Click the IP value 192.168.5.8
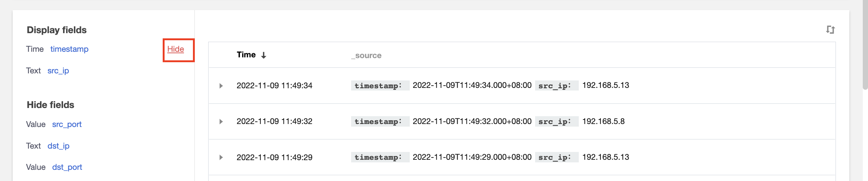The height and width of the screenshot is (181, 868). point(603,121)
